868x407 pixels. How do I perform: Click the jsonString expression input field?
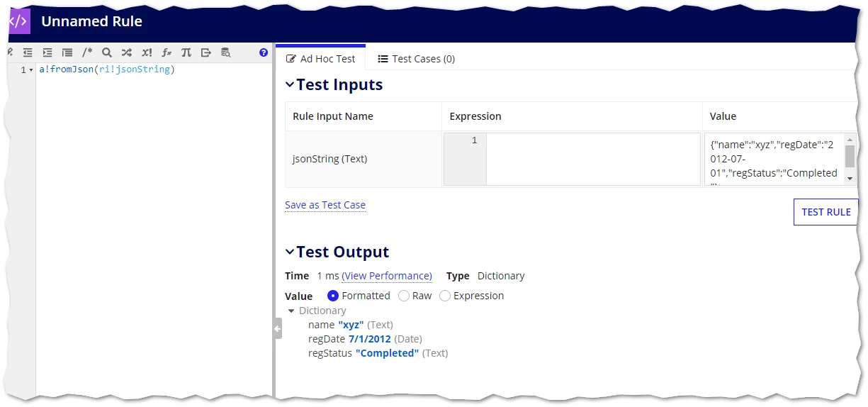pyautogui.click(x=572, y=160)
